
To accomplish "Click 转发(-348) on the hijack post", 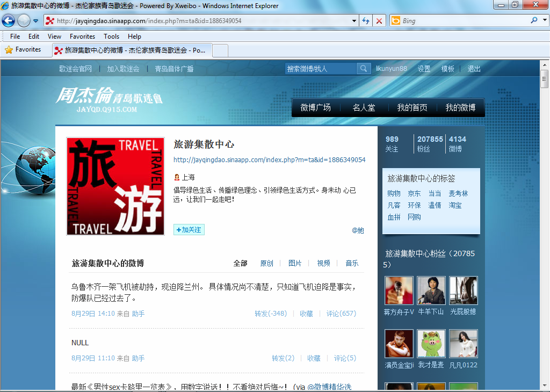I will point(271,314).
